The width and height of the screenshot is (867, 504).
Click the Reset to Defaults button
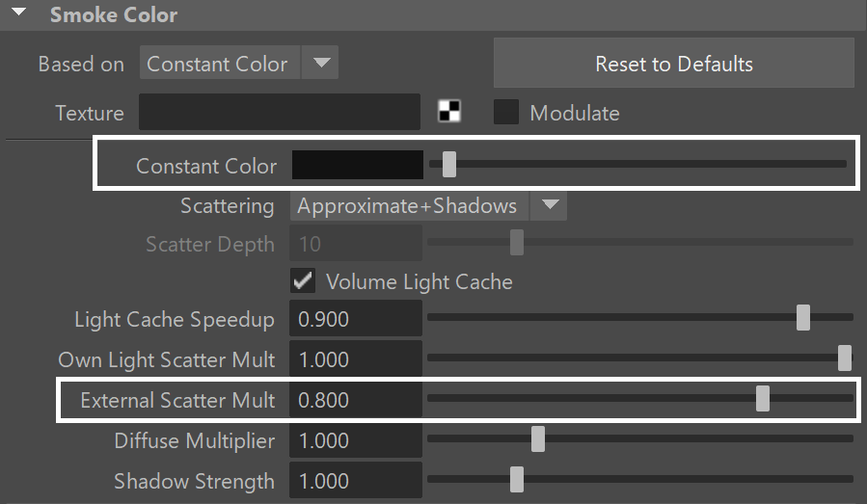coord(673,63)
